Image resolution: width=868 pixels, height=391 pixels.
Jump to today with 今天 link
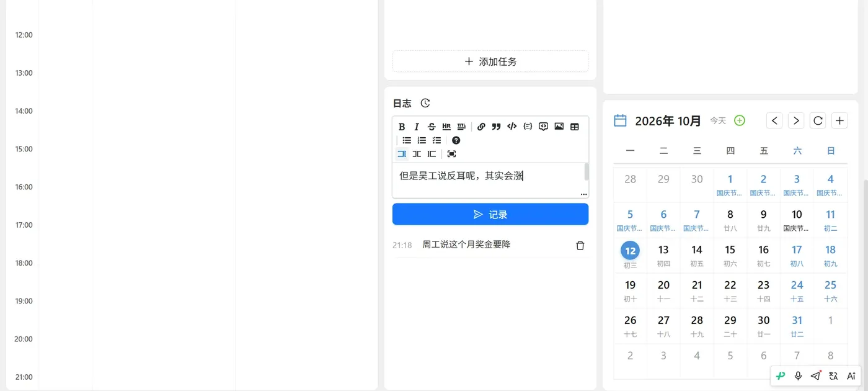pos(718,120)
